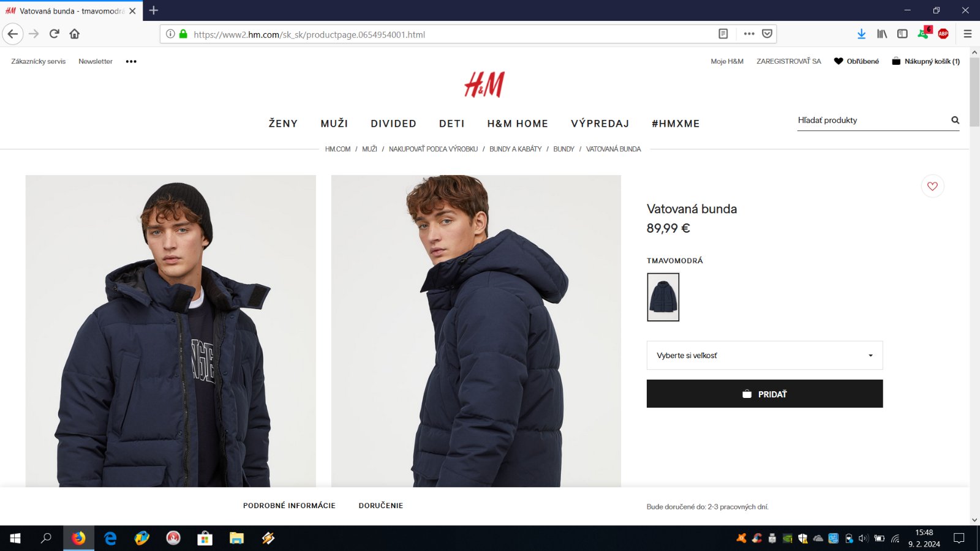Screen dimensions: 980x551
Task: Open Adblock Plus extension icon
Action: pyautogui.click(x=943, y=34)
